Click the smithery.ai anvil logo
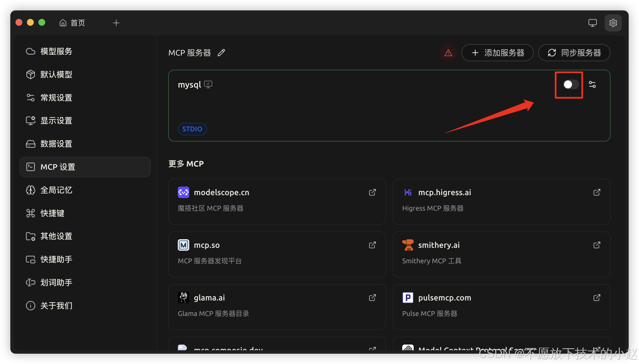Screen dimensions: 639x364 408,245
